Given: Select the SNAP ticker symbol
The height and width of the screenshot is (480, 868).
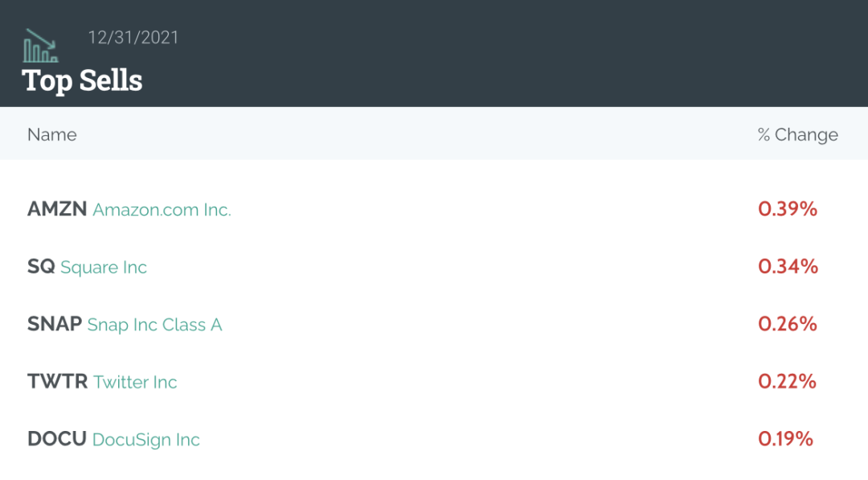Looking at the screenshot, I should point(55,324).
